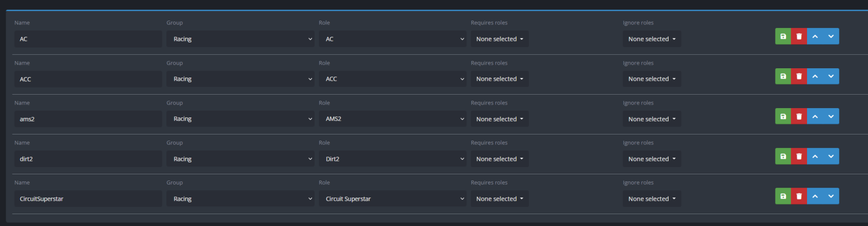The width and height of the screenshot is (868, 226).
Task: Open the Group dropdown for ams2 row
Action: tap(240, 119)
